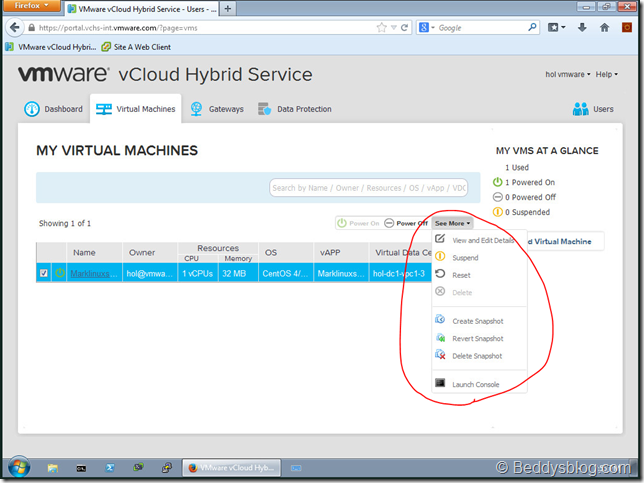Click the site lock icon in address bar
This screenshot has height=483, width=644.
coord(32,28)
